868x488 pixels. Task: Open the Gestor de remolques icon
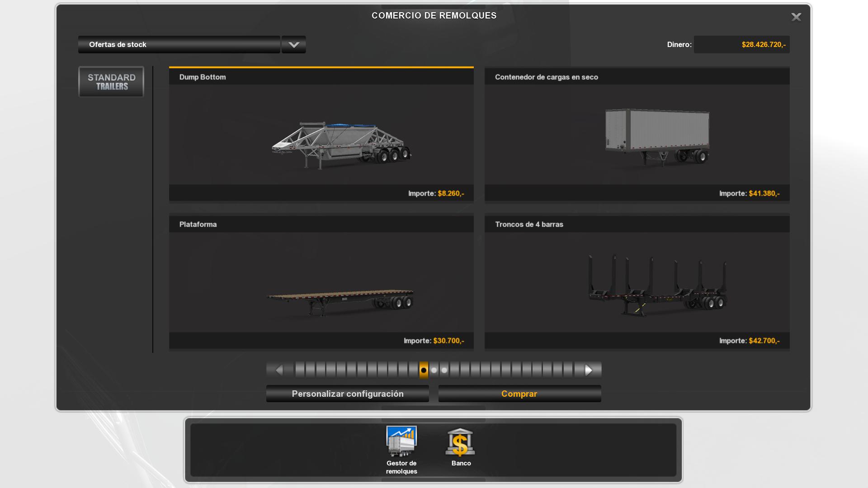click(x=401, y=442)
